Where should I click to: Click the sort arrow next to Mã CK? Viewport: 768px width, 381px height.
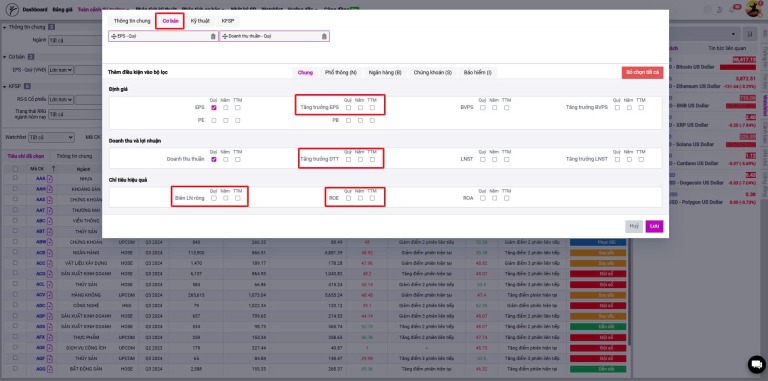pos(53,169)
